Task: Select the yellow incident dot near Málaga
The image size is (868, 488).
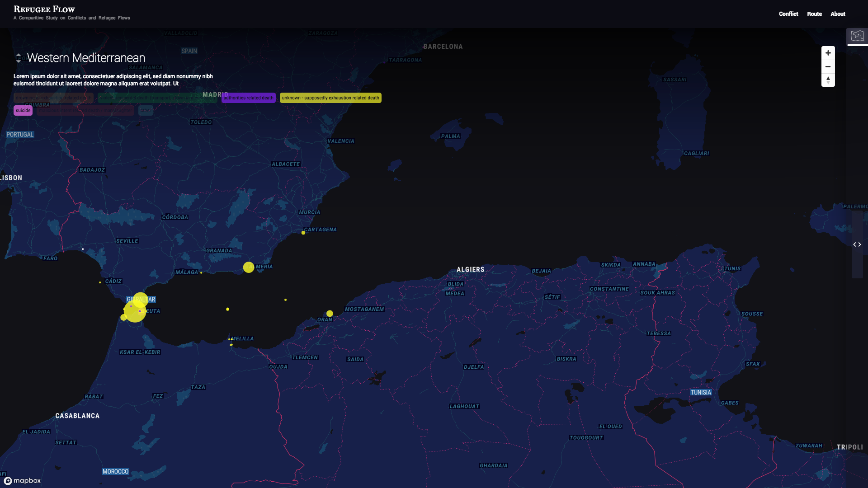Action: click(x=201, y=273)
